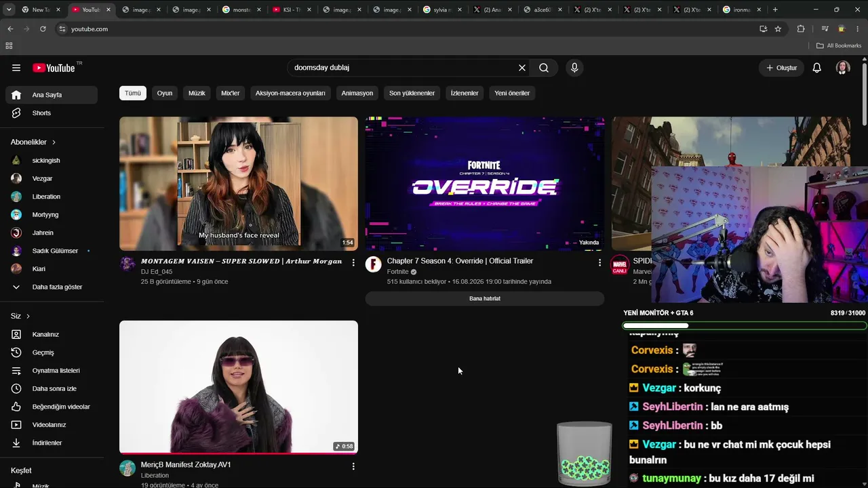Reload the youtube.com page
This screenshot has height=488, width=868.
pos(43,29)
